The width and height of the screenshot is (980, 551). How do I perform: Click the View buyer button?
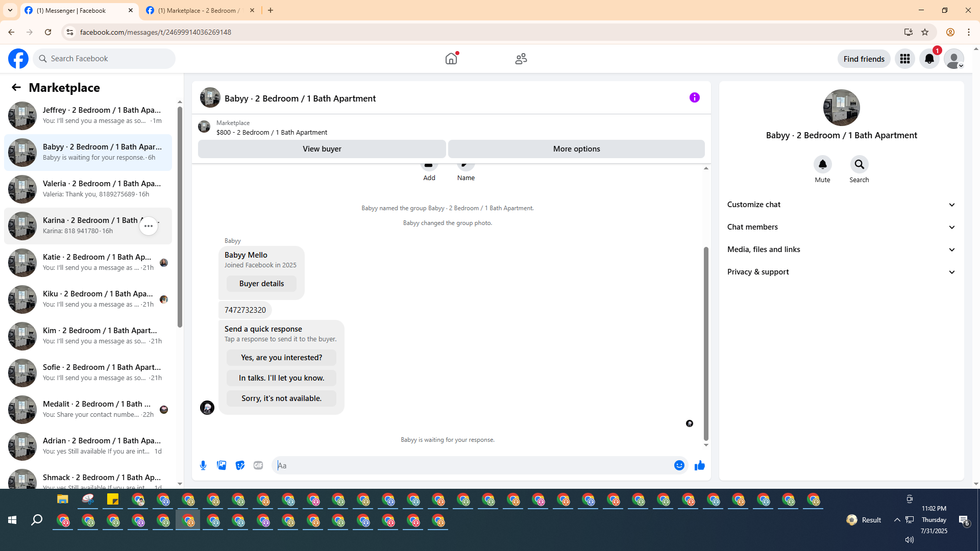tap(322, 149)
